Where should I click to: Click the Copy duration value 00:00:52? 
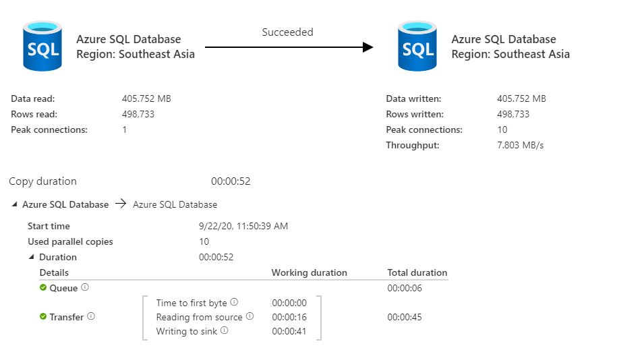point(231,181)
